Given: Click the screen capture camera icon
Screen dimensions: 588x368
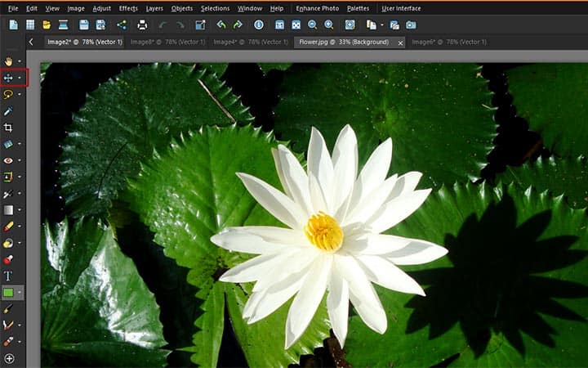Looking at the screenshot, I should click(411, 25).
